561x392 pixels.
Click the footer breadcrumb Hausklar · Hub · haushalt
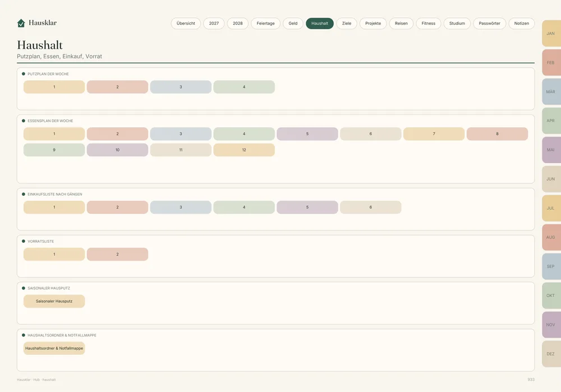(x=36, y=380)
